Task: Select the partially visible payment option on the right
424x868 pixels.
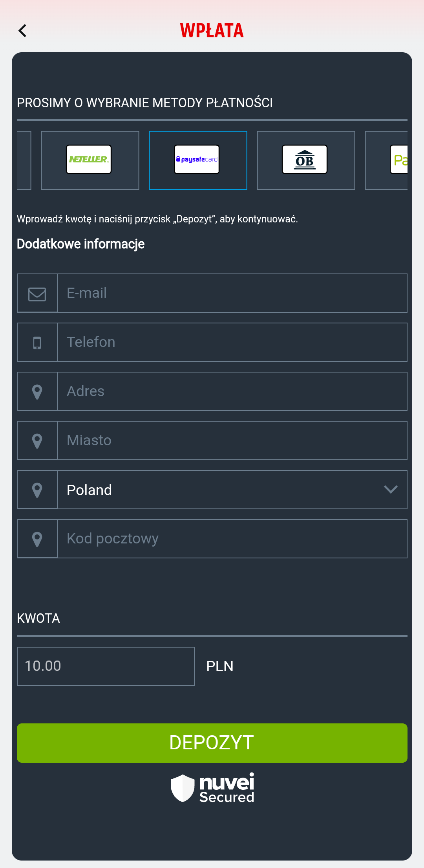Action: click(x=386, y=160)
